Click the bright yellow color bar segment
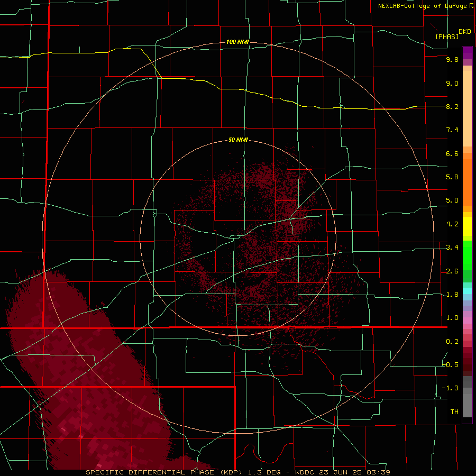Image resolution: width=476 pixels, height=476 pixels. click(467, 226)
